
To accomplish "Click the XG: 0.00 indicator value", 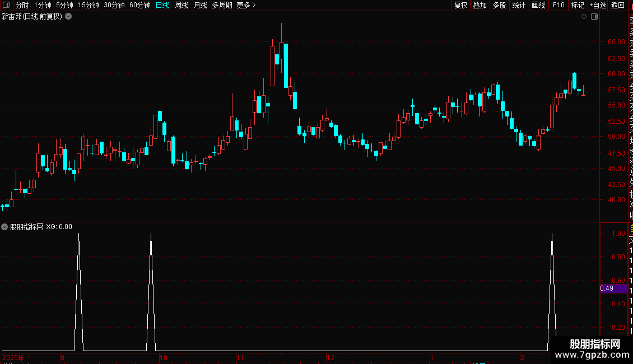I will 59,227.
